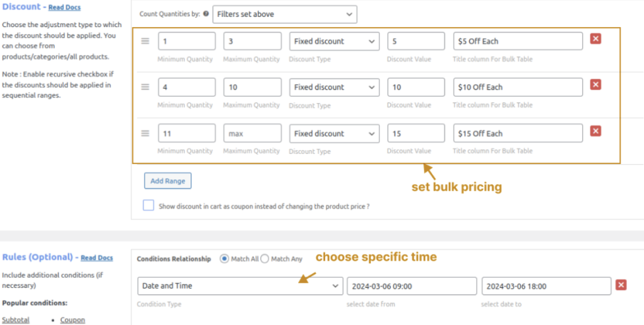644x325 pixels.
Task: Click the Subtotal popular condition link
Action: click(x=16, y=320)
